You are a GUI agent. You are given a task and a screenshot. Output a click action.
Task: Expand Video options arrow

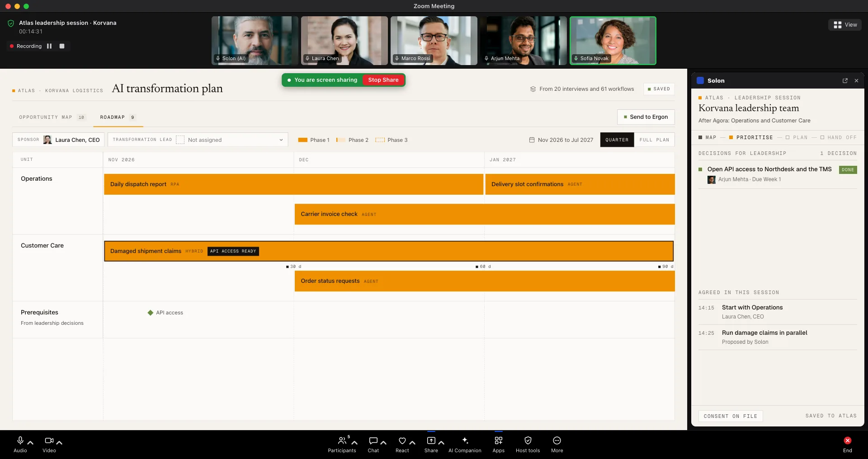pos(59,443)
